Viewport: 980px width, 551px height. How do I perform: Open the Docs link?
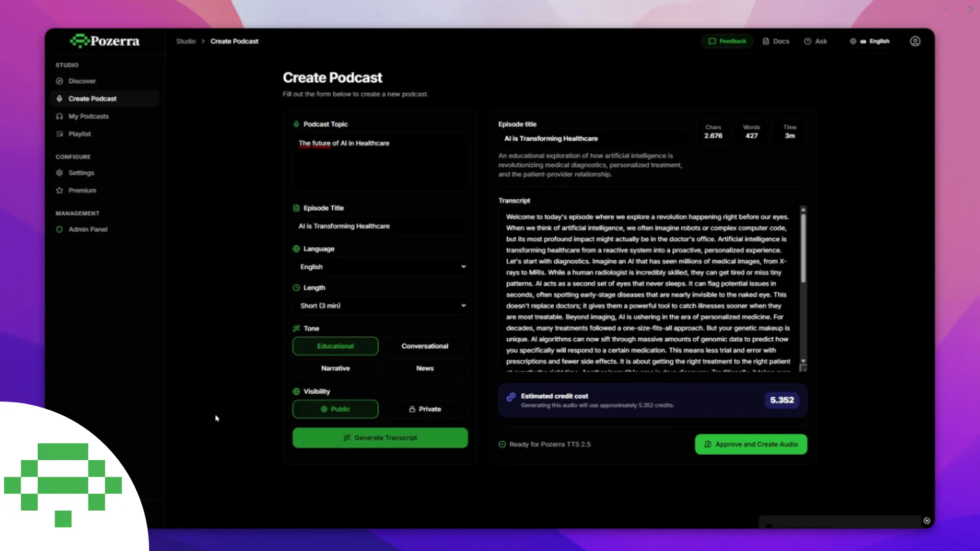coord(776,41)
